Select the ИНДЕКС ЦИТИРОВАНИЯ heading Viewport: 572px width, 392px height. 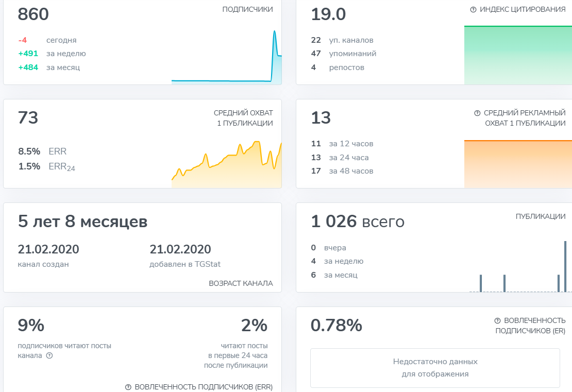(x=523, y=9)
